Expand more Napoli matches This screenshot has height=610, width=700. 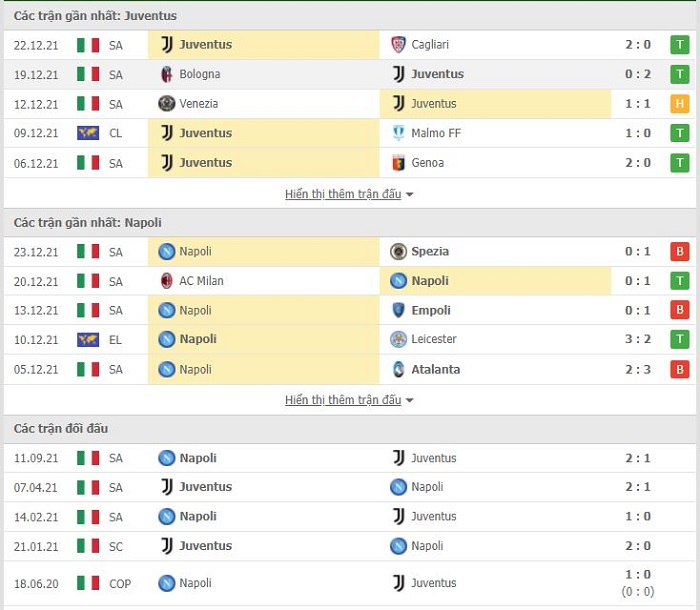tap(349, 400)
